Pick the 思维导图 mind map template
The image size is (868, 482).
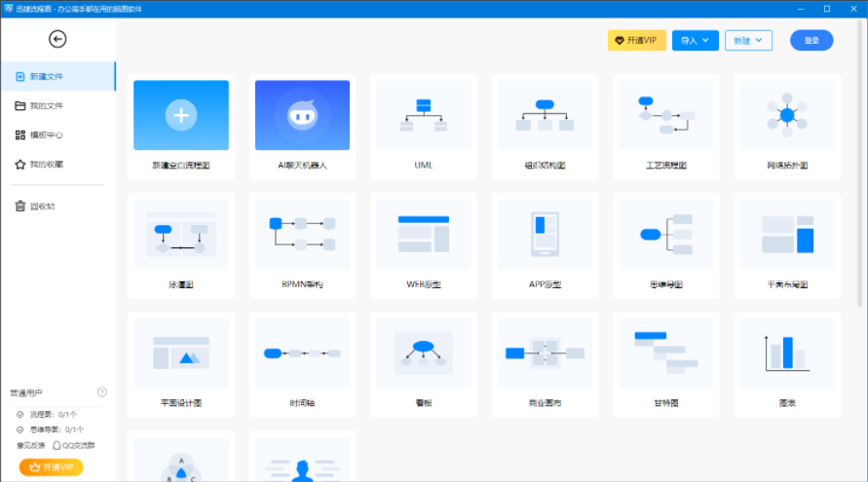[x=665, y=243]
